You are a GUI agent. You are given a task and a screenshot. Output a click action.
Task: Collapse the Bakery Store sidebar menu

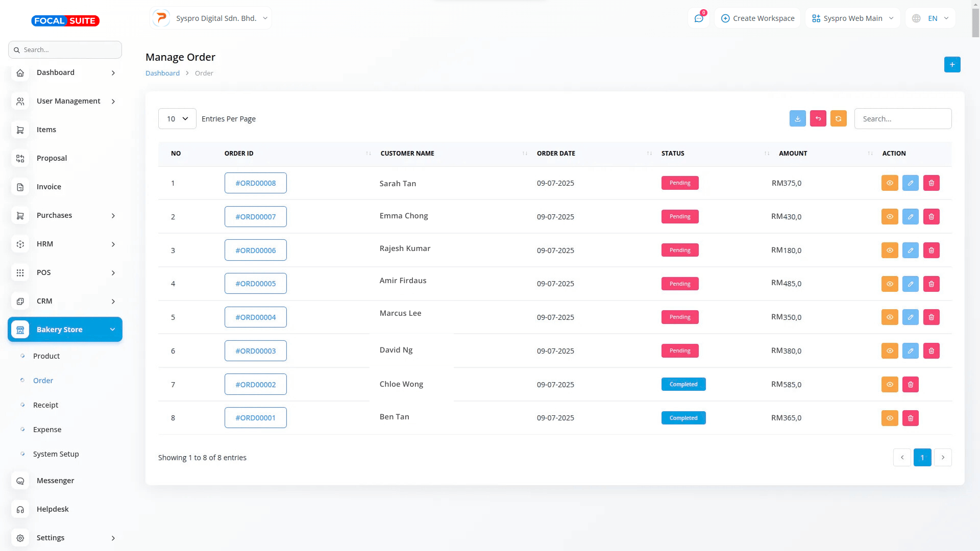[65, 330]
